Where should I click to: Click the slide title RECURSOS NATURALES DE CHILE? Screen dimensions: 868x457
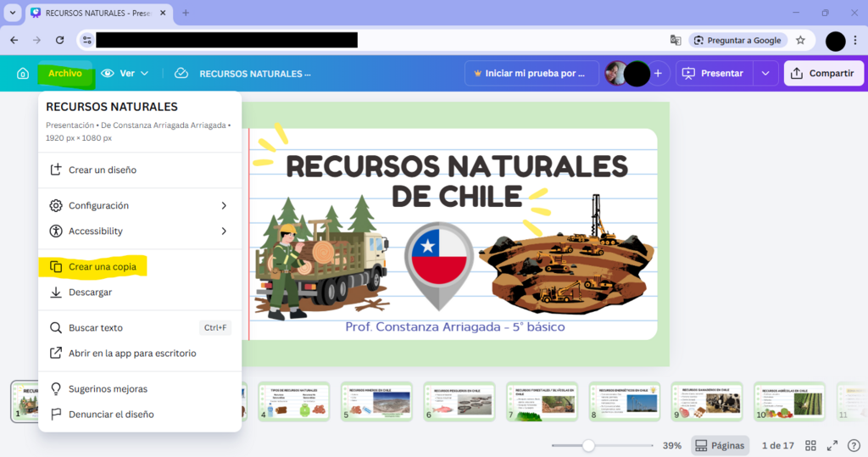coord(457,181)
